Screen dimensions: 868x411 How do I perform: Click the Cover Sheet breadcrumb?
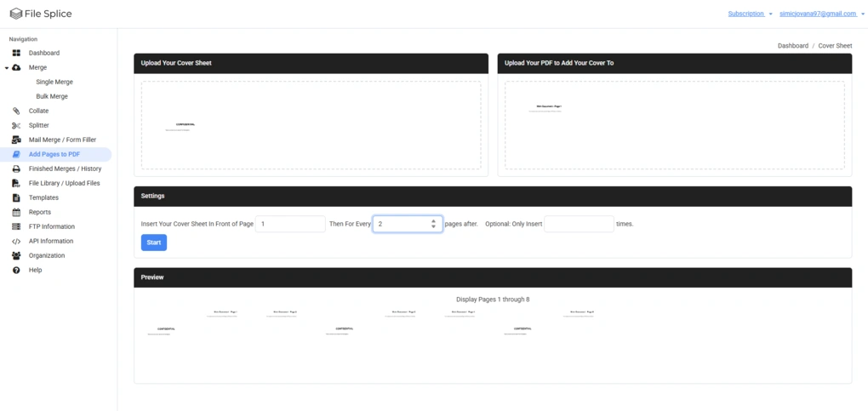point(836,46)
